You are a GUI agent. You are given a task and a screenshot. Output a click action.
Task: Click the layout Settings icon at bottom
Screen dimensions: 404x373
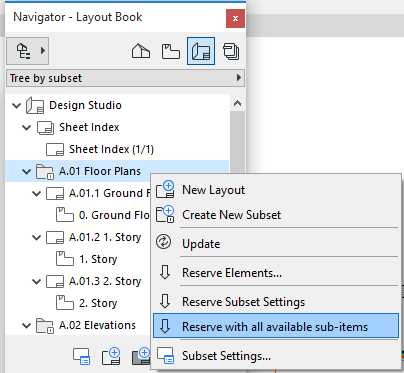coord(82,356)
